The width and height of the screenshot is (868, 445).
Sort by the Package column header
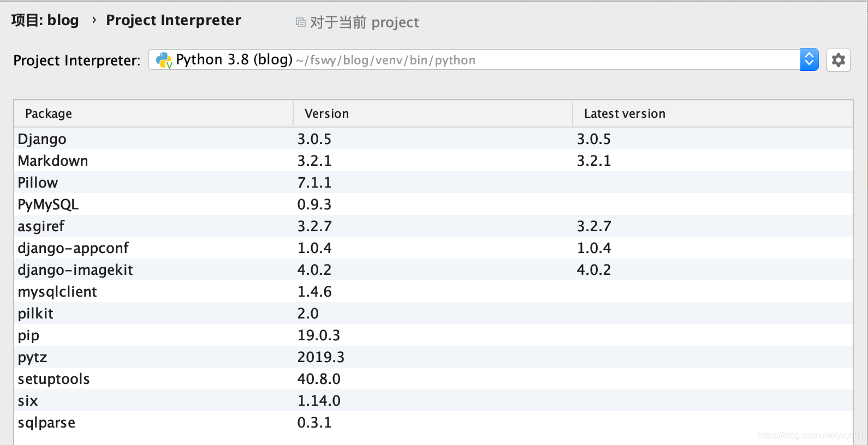pos(153,113)
